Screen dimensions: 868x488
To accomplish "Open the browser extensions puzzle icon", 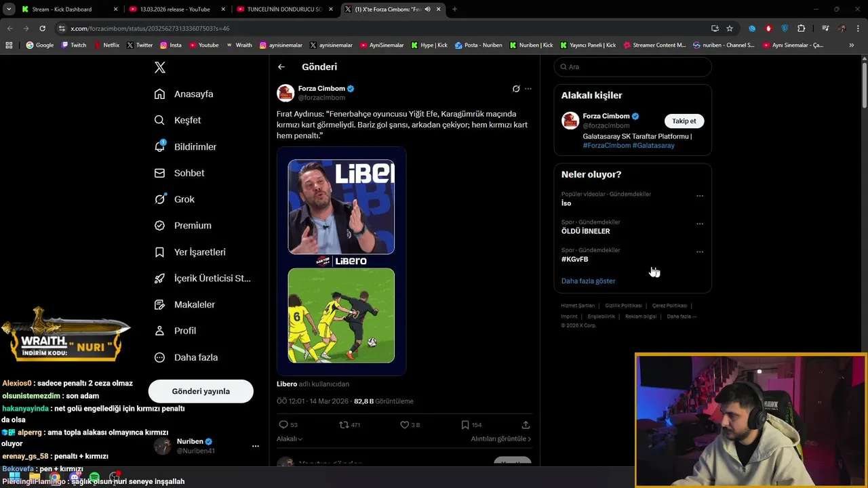I will coord(801,28).
